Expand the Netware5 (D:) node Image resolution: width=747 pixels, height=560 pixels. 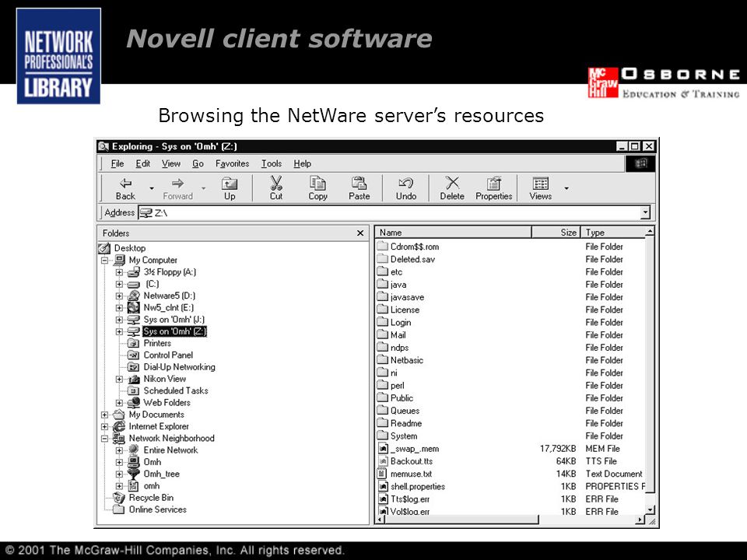pyautogui.click(x=119, y=296)
